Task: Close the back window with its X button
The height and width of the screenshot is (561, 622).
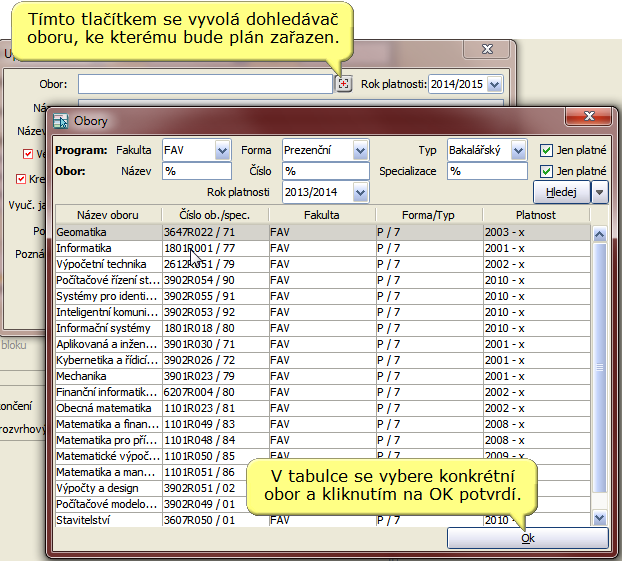Action: click(x=487, y=49)
